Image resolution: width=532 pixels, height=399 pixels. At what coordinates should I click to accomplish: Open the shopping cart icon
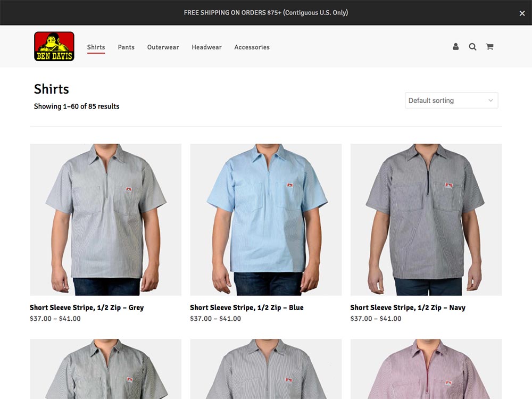[x=489, y=47]
